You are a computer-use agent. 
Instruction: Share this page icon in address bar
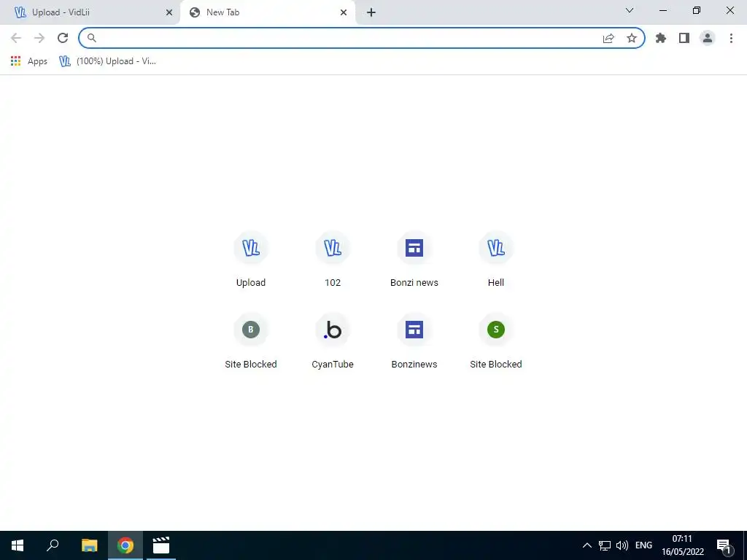608,38
